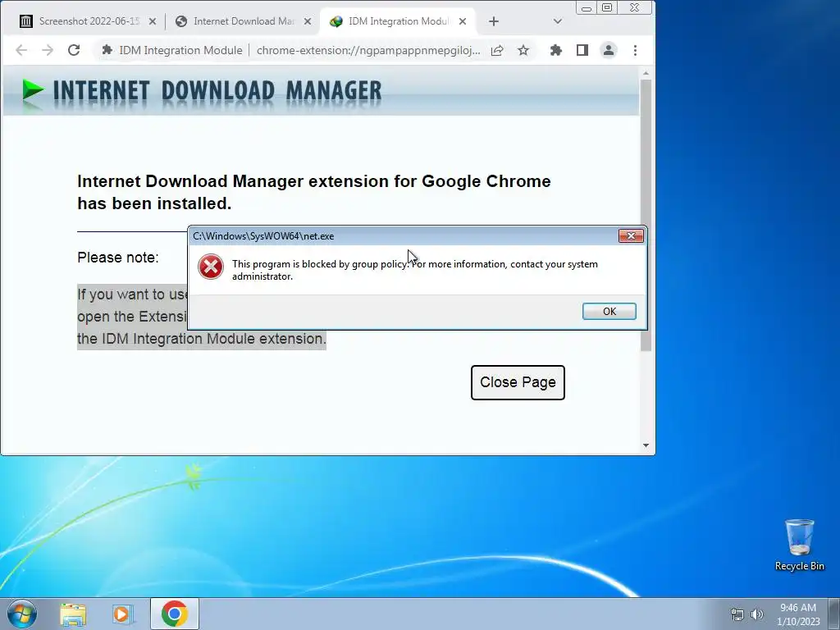Click the red error icon in dialog
The image size is (840, 630).
[211, 267]
